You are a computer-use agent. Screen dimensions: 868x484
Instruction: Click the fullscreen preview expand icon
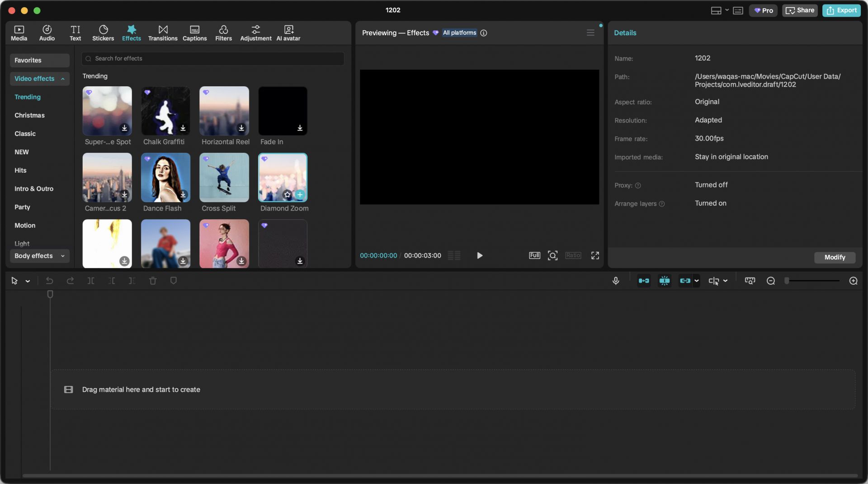pyautogui.click(x=595, y=255)
